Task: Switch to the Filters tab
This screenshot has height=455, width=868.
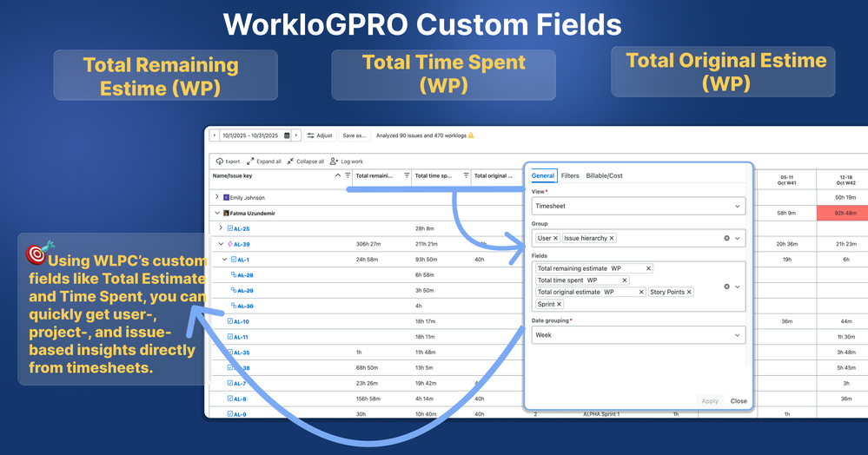Action: [x=570, y=175]
